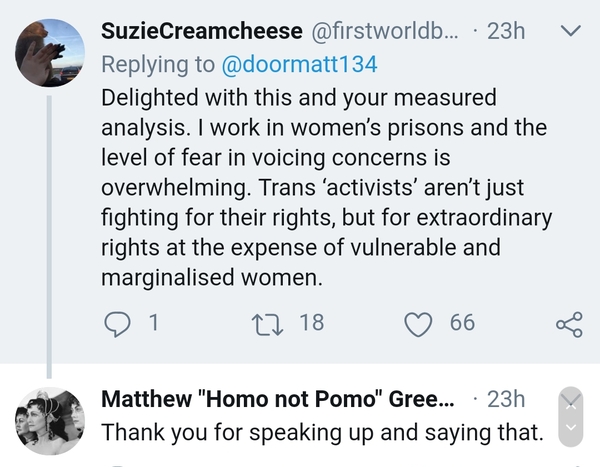Screen dimensions: 600x467
Task: Share the tweet via share icon
Action: click(568, 324)
